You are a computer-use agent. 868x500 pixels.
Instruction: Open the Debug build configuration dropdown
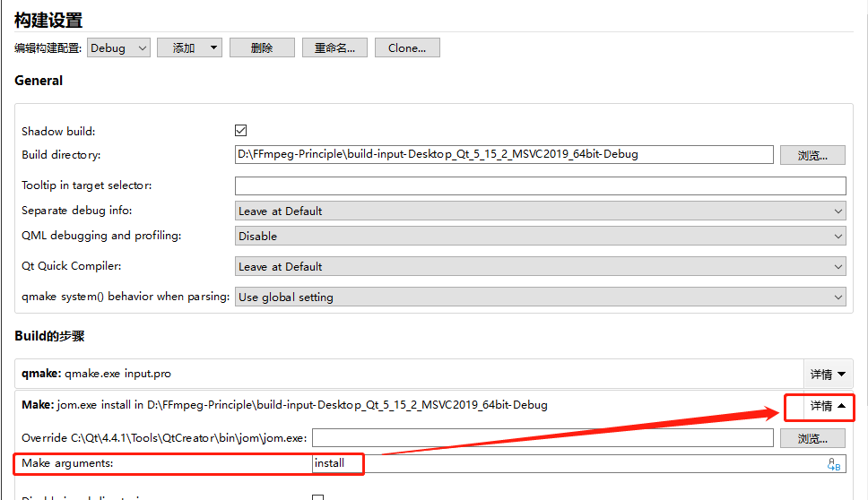pos(118,48)
